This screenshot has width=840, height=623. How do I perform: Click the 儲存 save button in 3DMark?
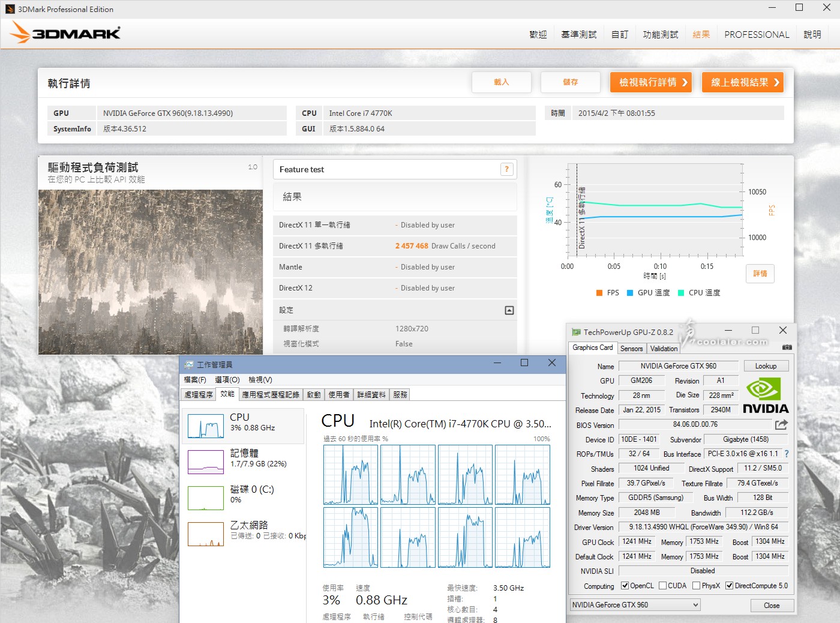pos(571,82)
